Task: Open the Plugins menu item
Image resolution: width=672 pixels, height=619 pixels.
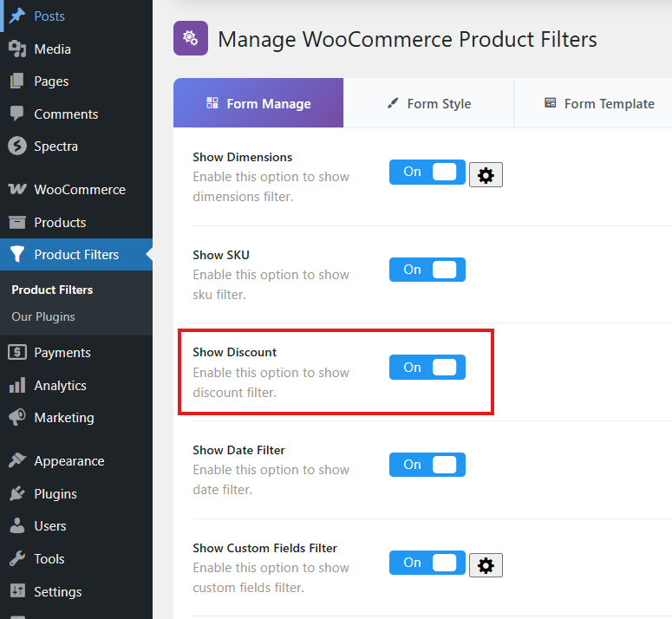Action: pos(76,494)
